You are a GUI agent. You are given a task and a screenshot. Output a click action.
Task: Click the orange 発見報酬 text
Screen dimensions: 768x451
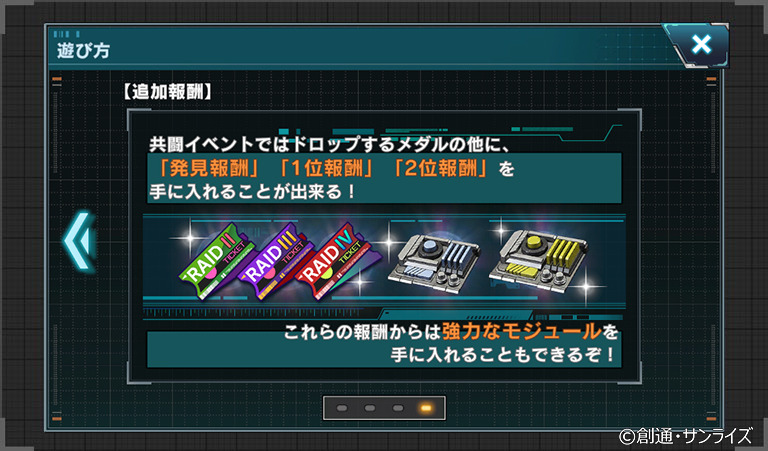[209, 168]
